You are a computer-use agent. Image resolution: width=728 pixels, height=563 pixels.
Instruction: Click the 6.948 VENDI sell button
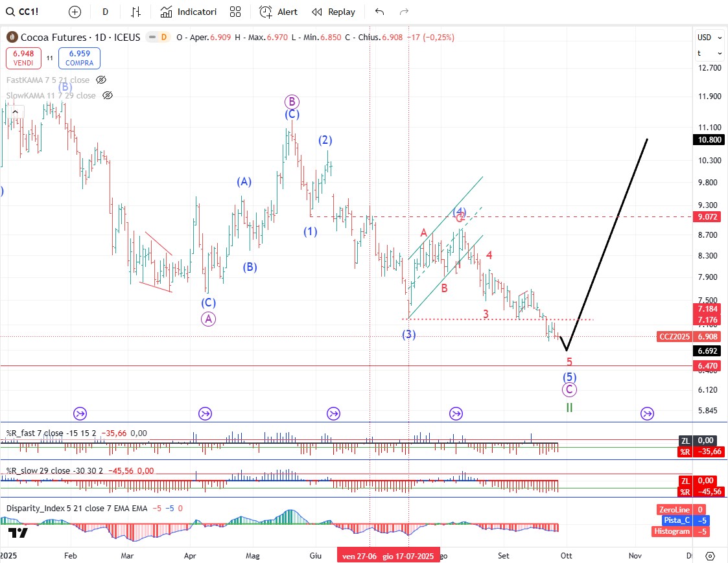click(23, 58)
